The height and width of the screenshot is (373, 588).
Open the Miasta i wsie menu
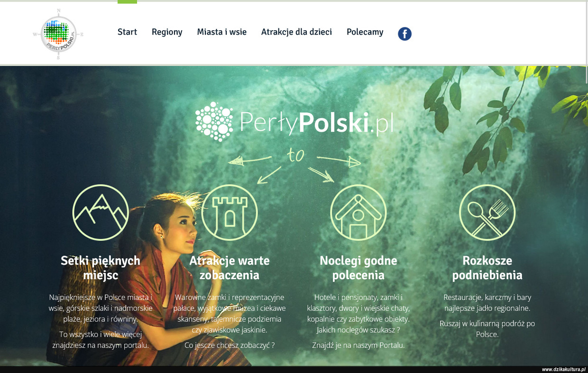[x=222, y=32]
